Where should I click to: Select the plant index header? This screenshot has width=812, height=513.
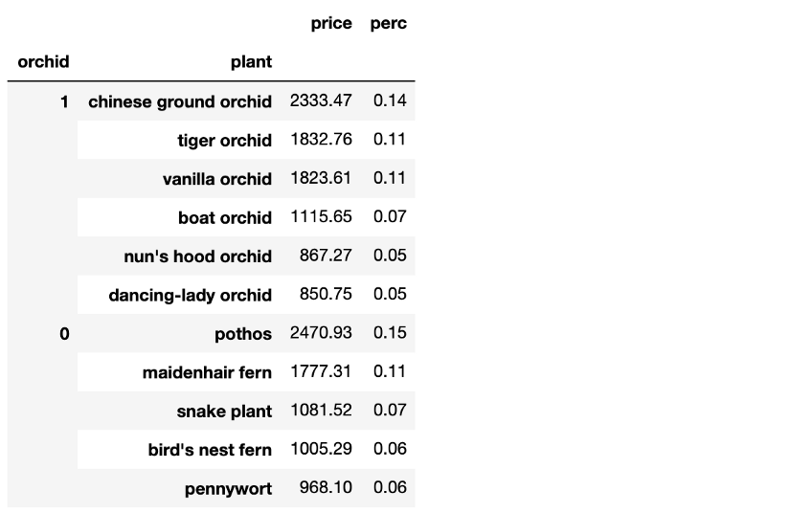[x=251, y=62]
